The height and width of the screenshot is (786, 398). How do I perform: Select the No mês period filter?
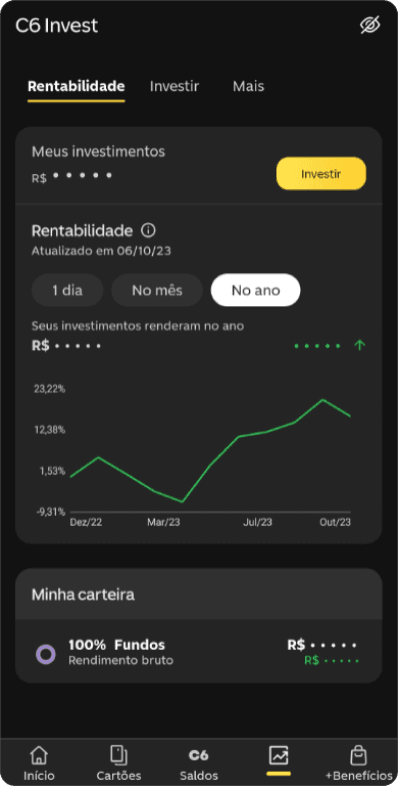pos(157,290)
